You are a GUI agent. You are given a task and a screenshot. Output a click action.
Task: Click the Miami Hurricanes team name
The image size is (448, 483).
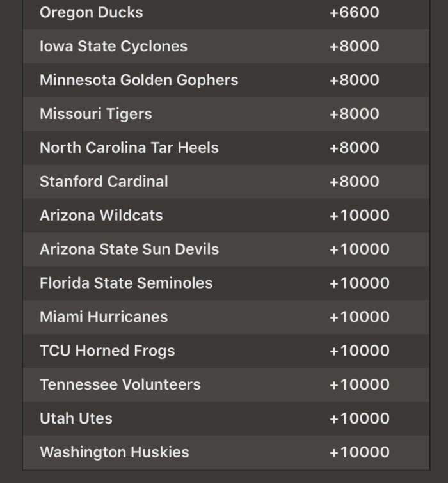pos(104,317)
